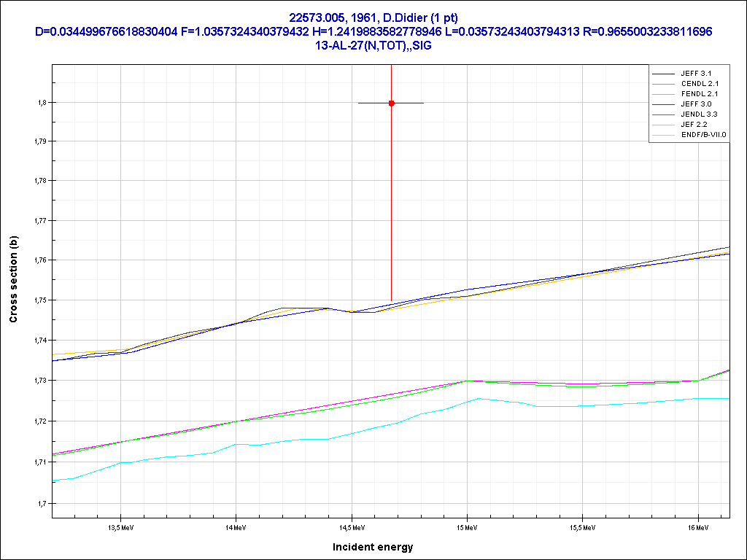Click the 13,5 MeV x-axis tick label

pos(120,526)
